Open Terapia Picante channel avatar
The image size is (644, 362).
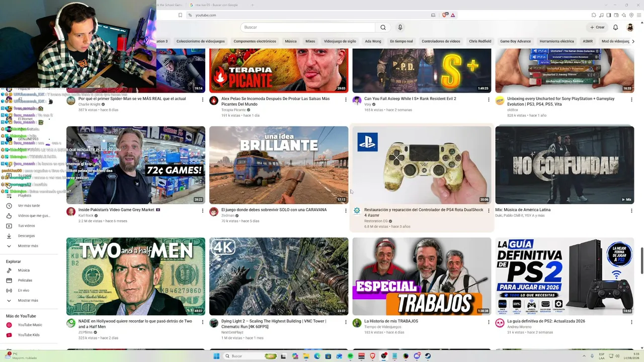pos(214,101)
